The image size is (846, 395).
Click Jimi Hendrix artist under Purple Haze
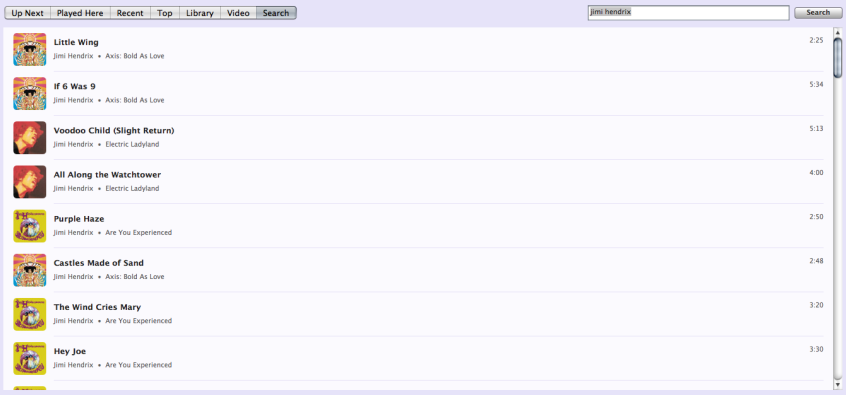tap(73, 233)
